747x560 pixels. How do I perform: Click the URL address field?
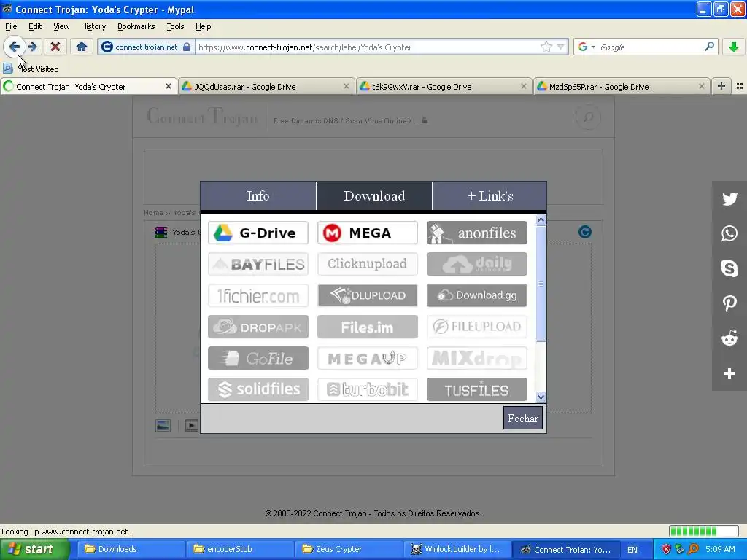367,47
